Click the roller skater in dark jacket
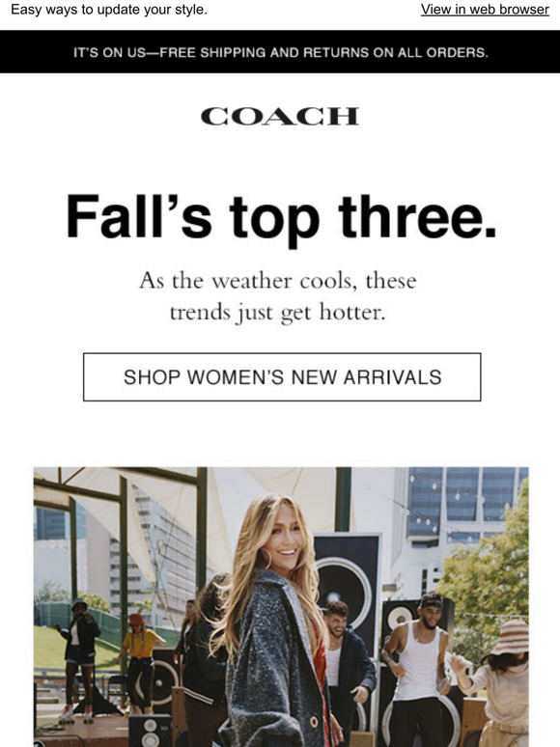Screen dimensions: 560x747 [x=76, y=662]
